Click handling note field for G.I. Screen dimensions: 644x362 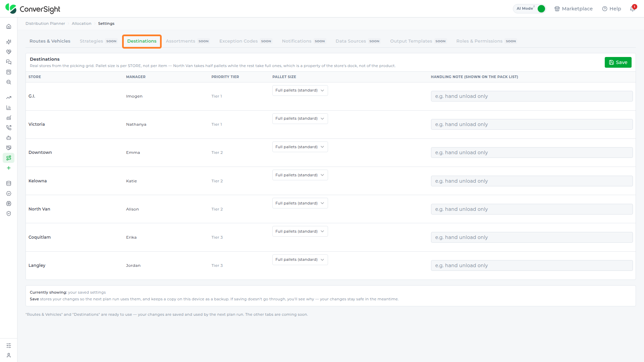(532, 96)
